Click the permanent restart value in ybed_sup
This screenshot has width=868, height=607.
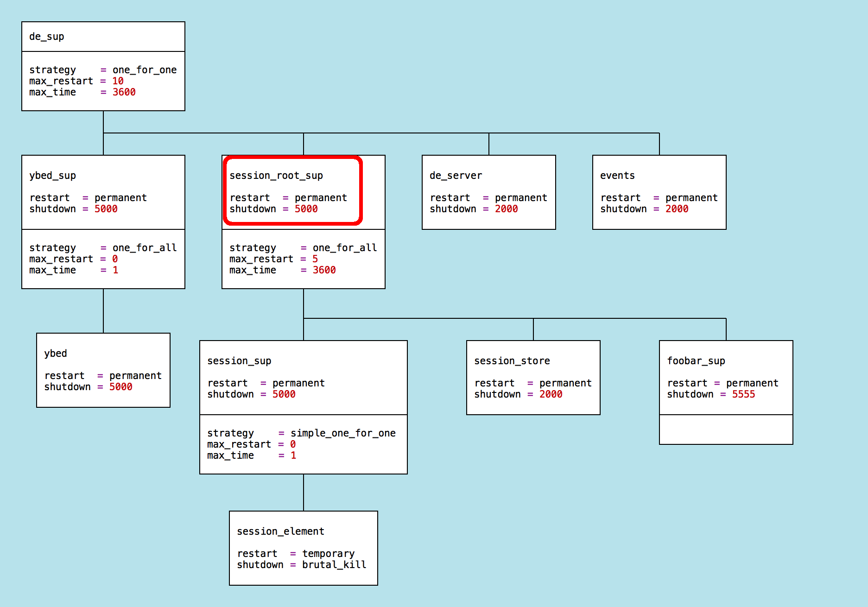tap(121, 198)
